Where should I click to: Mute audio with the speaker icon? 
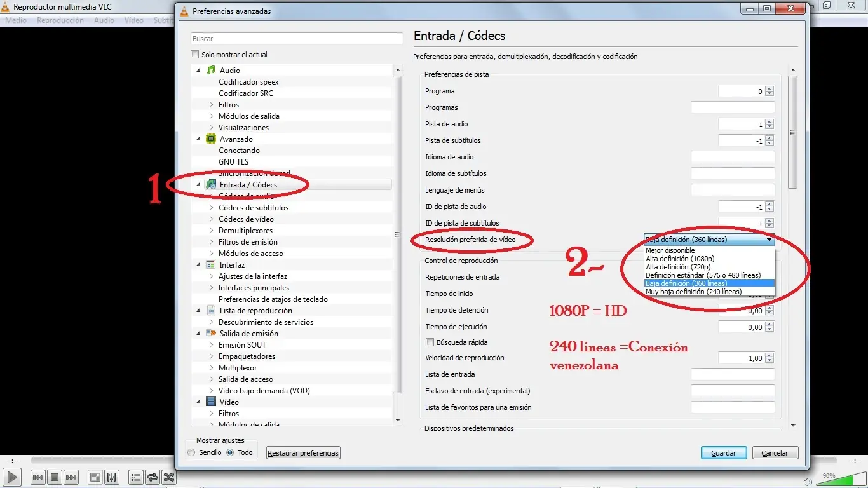point(808,482)
